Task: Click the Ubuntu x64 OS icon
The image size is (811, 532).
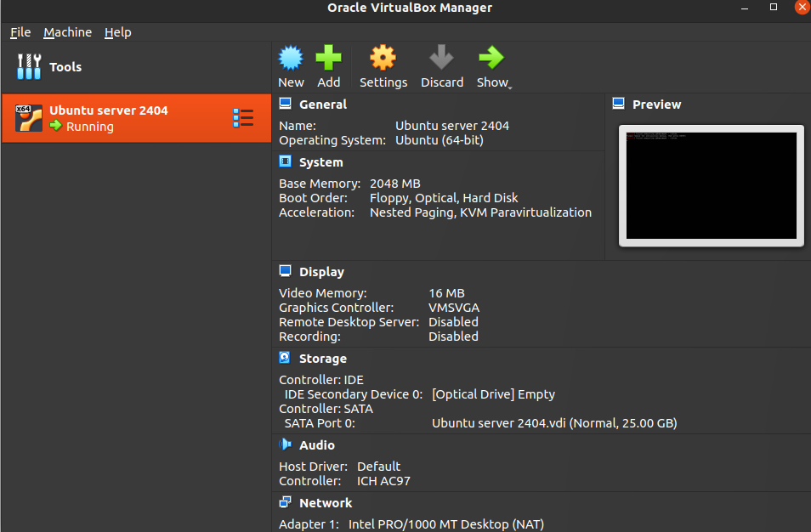Action: coord(29,118)
